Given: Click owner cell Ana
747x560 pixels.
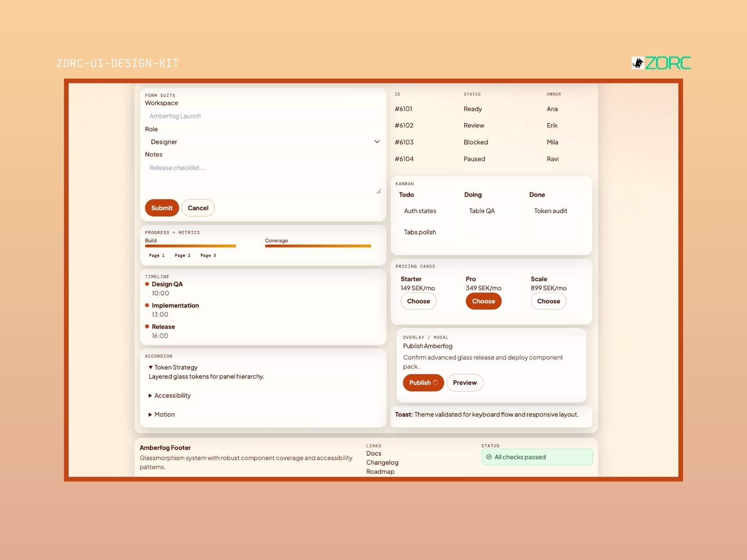Looking at the screenshot, I should tap(552, 109).
